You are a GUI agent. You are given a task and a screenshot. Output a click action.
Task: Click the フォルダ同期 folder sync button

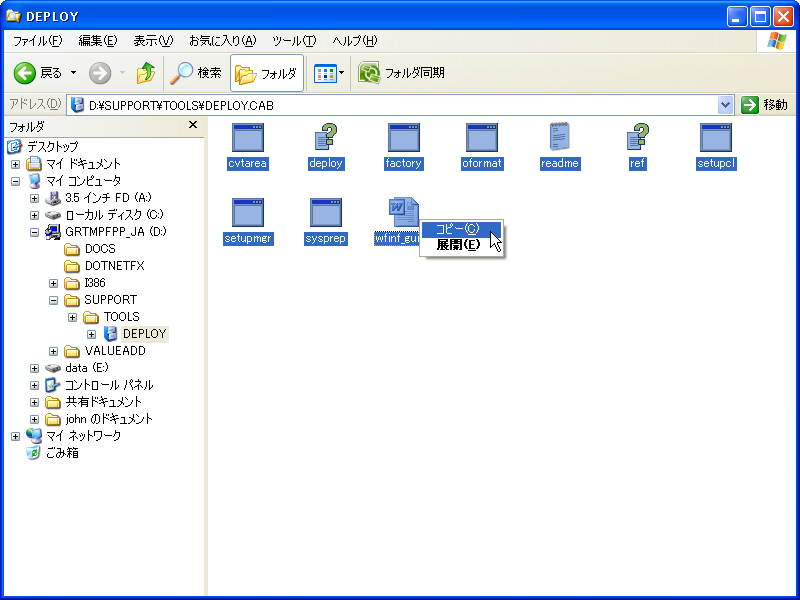tap(402, 73)
